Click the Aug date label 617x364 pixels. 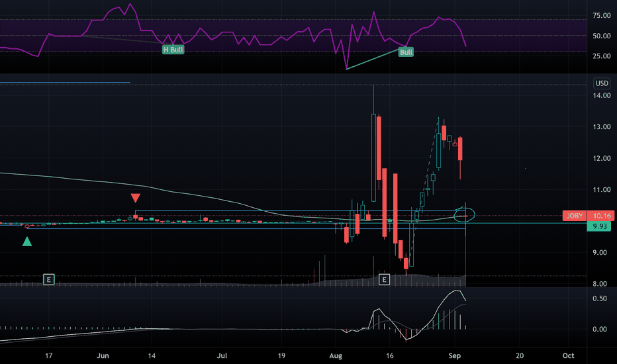point(336,356)
